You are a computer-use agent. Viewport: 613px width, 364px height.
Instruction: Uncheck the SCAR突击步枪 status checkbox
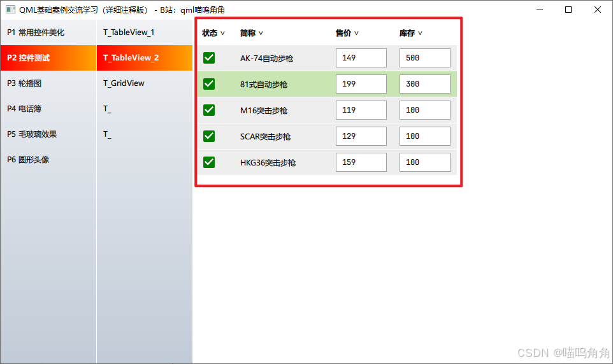click(x=209, y=136)
